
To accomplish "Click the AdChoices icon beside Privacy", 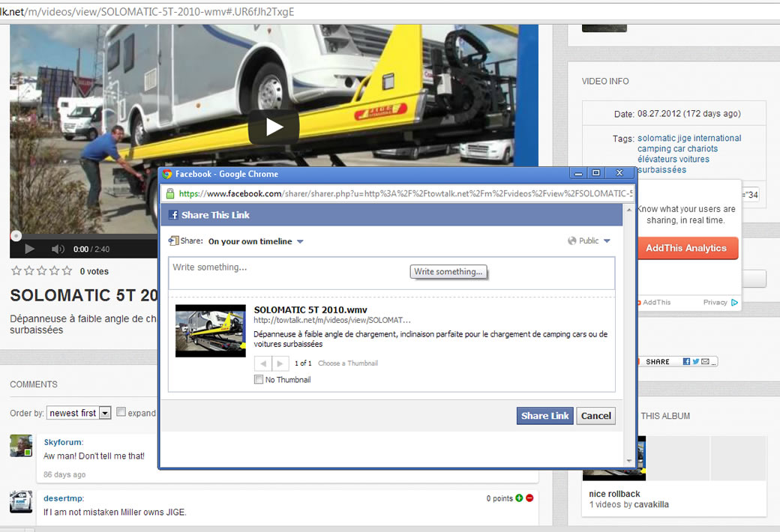I will 735,303.
